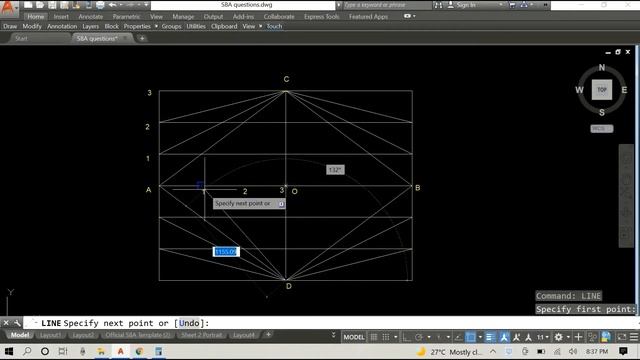Click the search binoculars icon
The width and height of the screenshot is (640, 360).
(438, 5)
